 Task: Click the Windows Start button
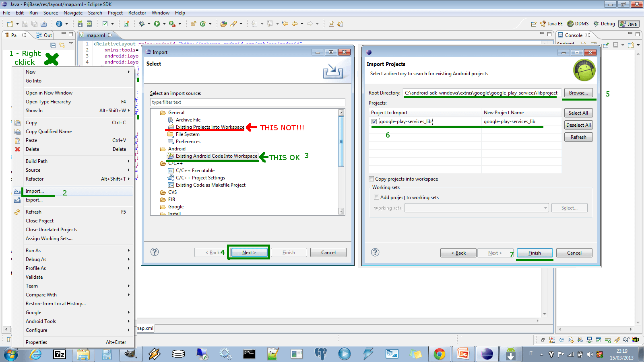11,354
